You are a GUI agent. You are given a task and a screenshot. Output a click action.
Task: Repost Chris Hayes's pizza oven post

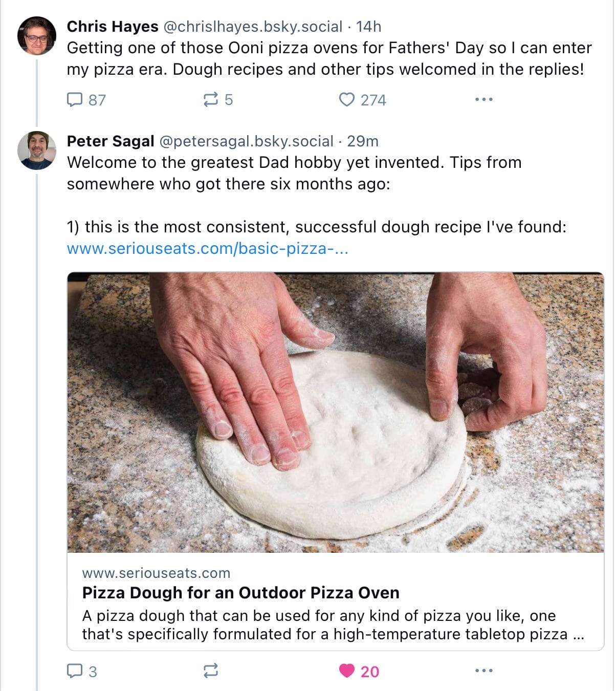coord(211,99)
